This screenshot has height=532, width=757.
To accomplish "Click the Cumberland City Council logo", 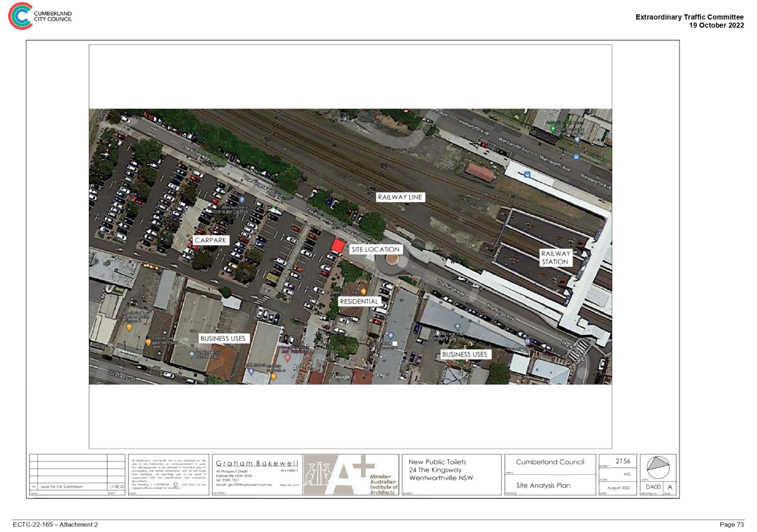I will [40, 16].
